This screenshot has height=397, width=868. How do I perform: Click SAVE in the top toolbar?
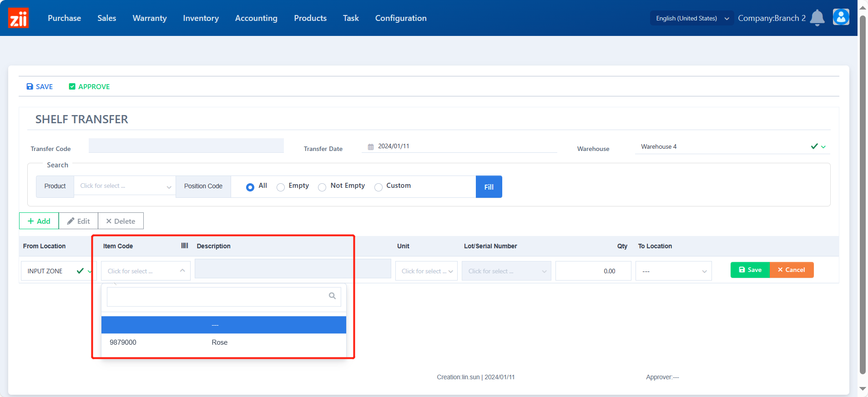point(40,86)
